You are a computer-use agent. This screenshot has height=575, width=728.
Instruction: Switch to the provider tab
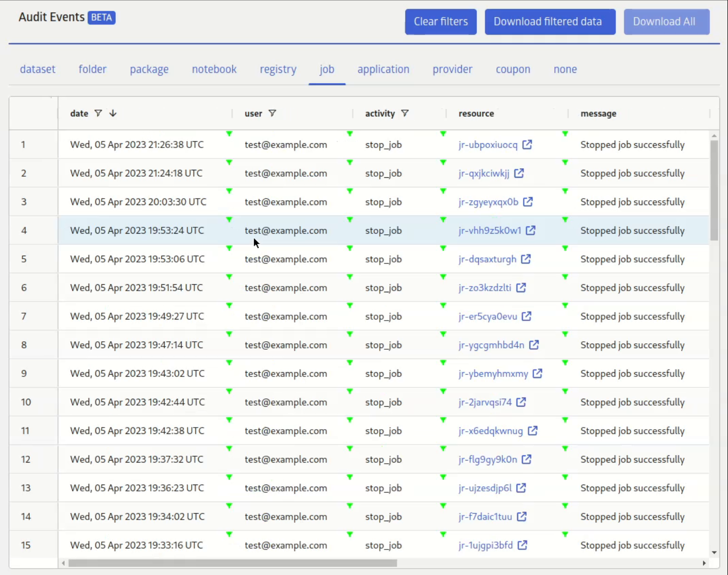[453, 69]
